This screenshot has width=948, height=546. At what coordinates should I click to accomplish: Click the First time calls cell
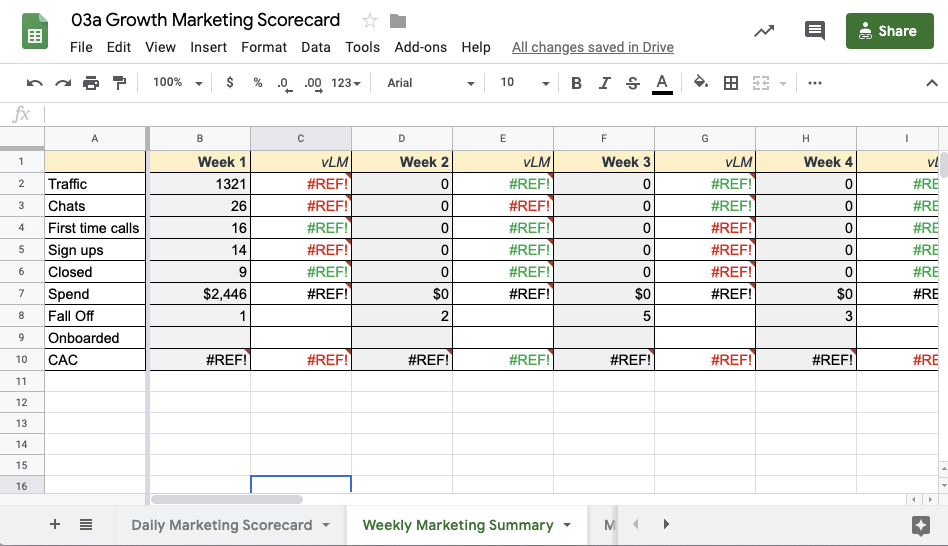tap(95, 228)
